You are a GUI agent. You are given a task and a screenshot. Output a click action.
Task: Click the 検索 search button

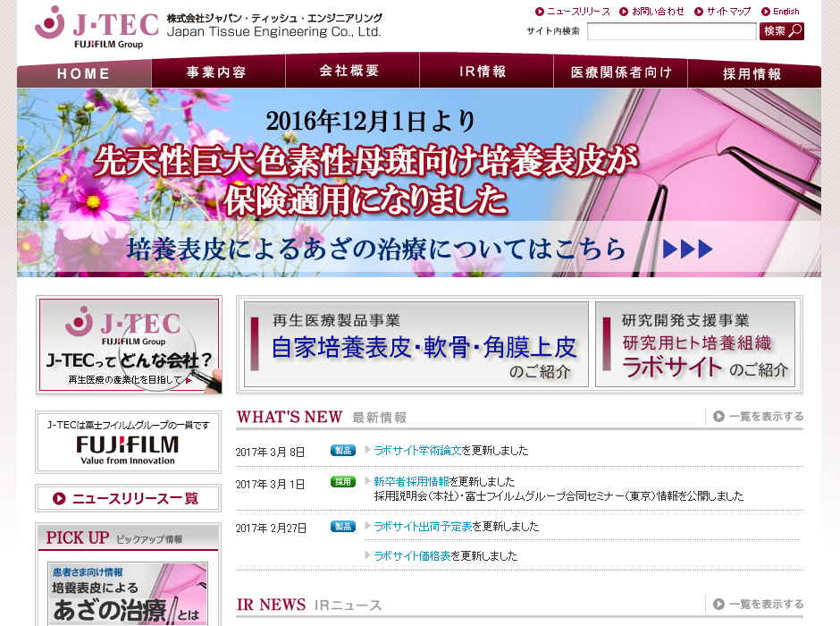coord(782,31)
